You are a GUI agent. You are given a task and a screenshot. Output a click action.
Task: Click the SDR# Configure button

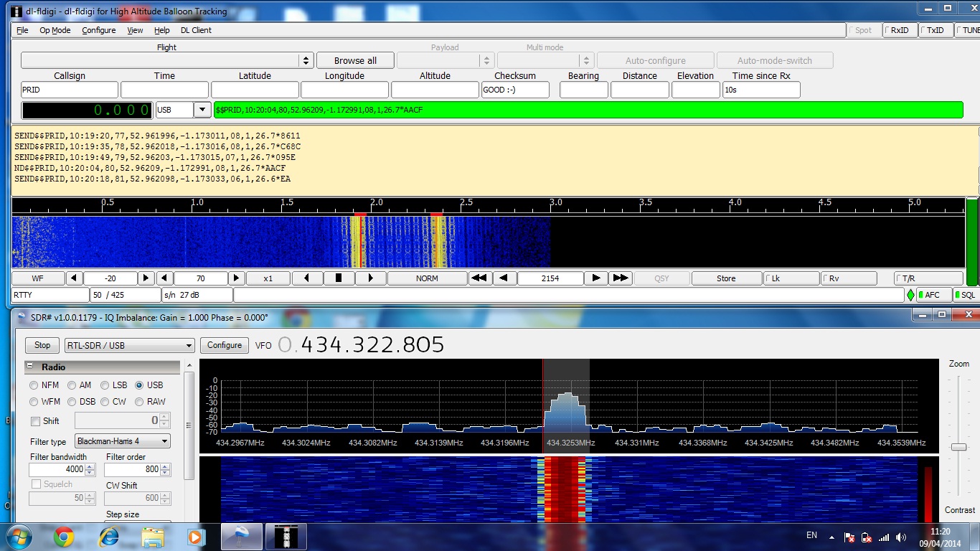[x=225, y=345]
